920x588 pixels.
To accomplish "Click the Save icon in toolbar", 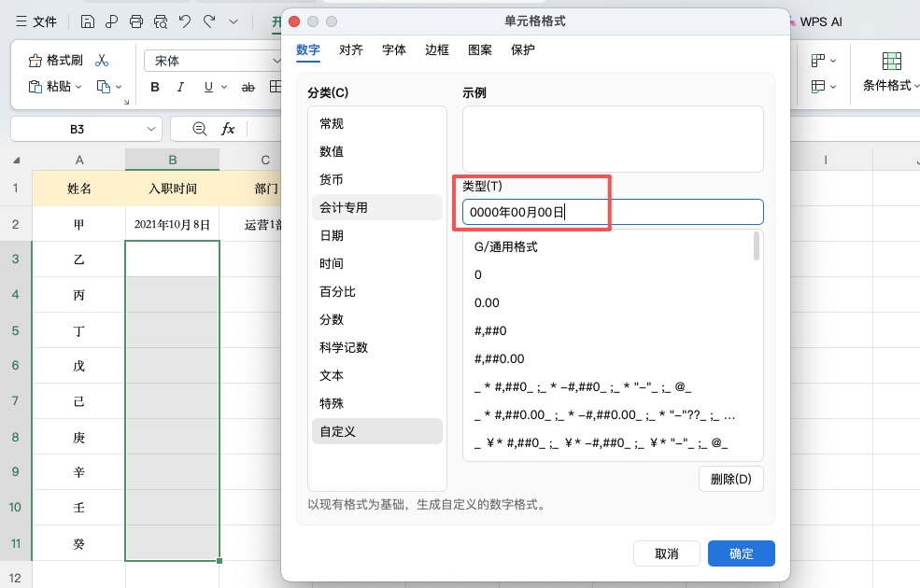I will click(x=88, y=22).
